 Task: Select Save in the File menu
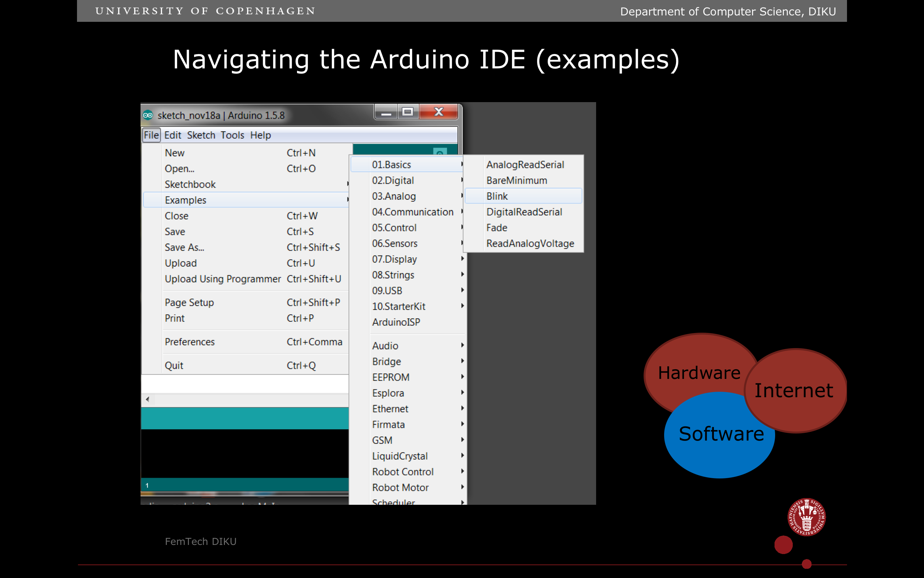point(246,232)
